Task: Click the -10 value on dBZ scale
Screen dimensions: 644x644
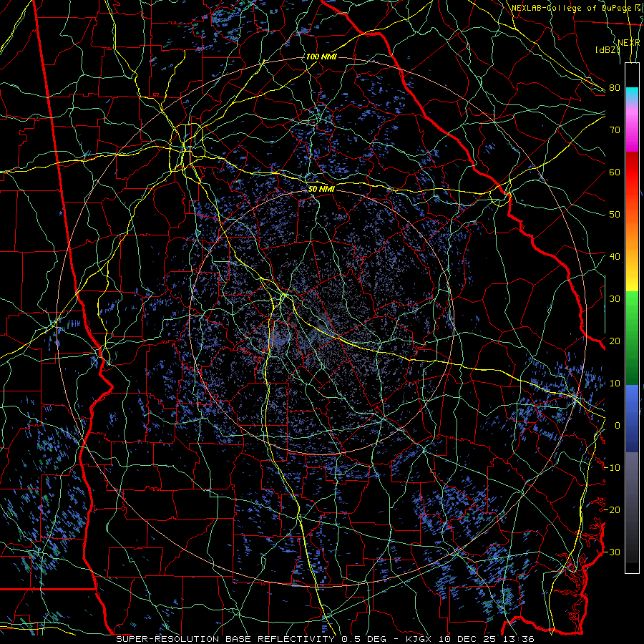Action: [x=612, y=468]
